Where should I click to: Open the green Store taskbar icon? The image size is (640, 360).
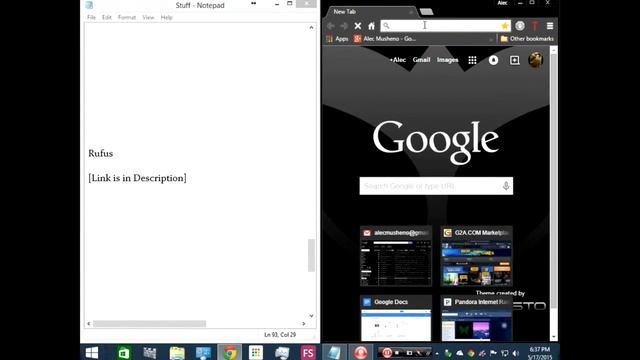pyautogui.click(x=124, y=353)
